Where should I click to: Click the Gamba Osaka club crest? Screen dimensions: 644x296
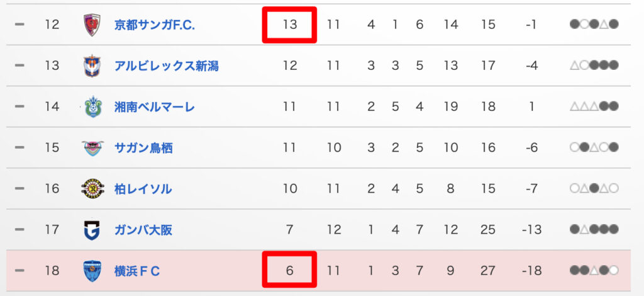(92, 230)
